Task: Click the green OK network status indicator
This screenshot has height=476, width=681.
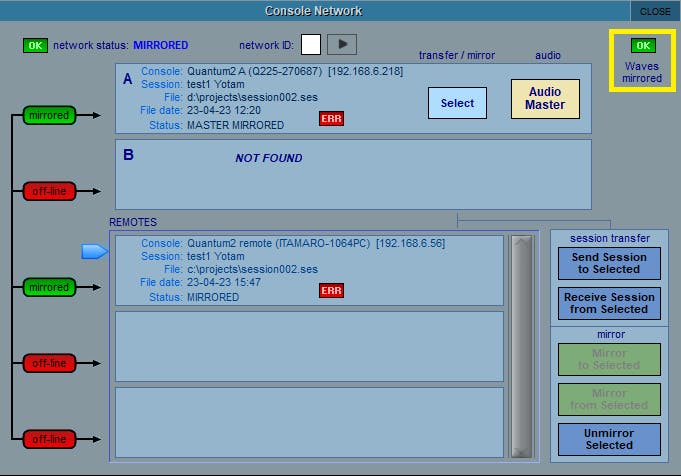Action: tap(35, 45)
